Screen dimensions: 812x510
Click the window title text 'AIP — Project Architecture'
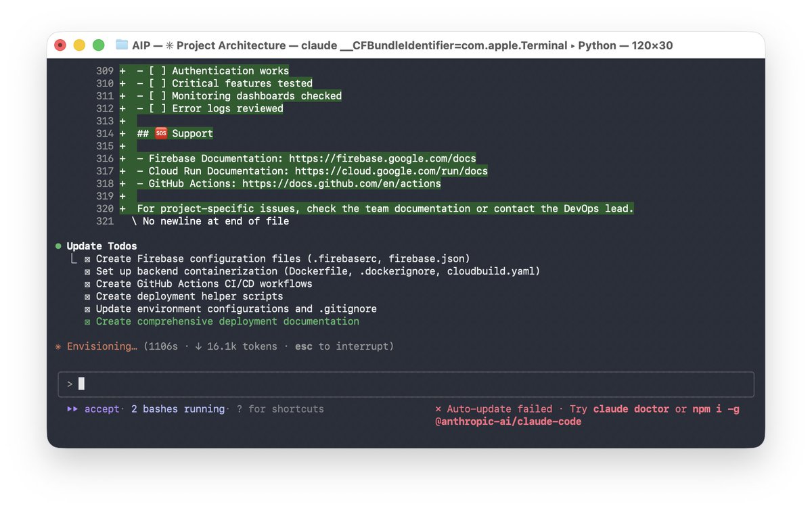click(209, 45)
